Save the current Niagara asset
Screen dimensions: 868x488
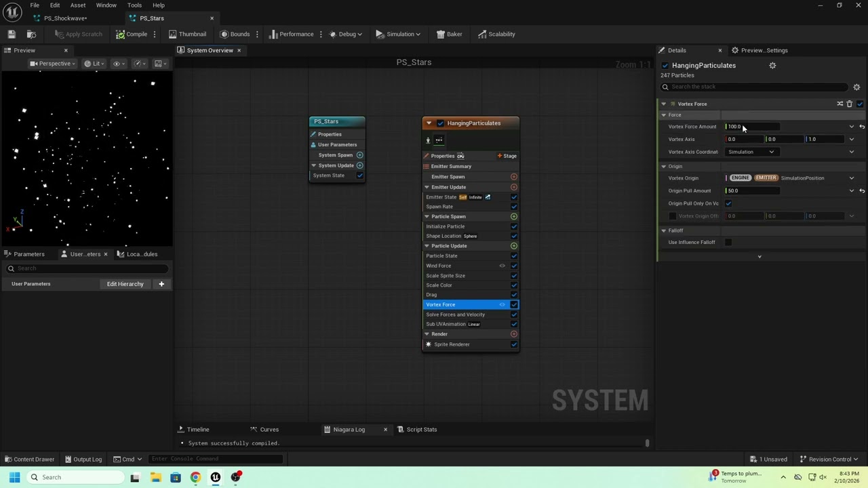click(12, 34)
